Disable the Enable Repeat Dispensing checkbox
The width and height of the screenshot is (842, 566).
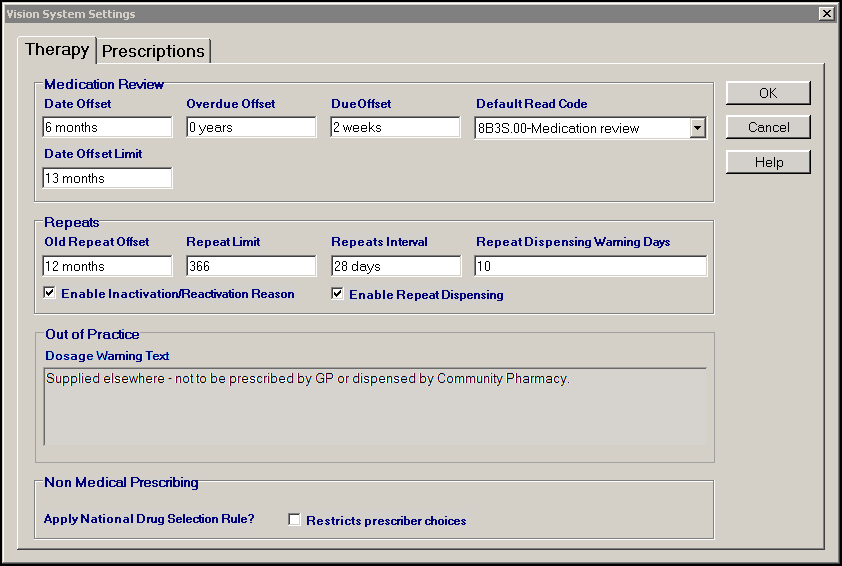[x=338, y=294]
